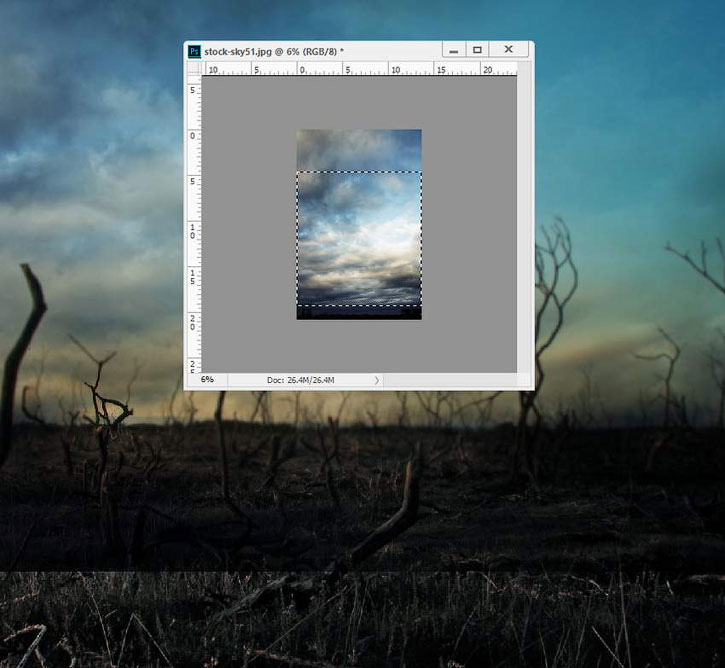Click the vertical scrollbar of document window
Viewport: 725px width, 668px height.
pyautogui.click(x=524, y=224)
